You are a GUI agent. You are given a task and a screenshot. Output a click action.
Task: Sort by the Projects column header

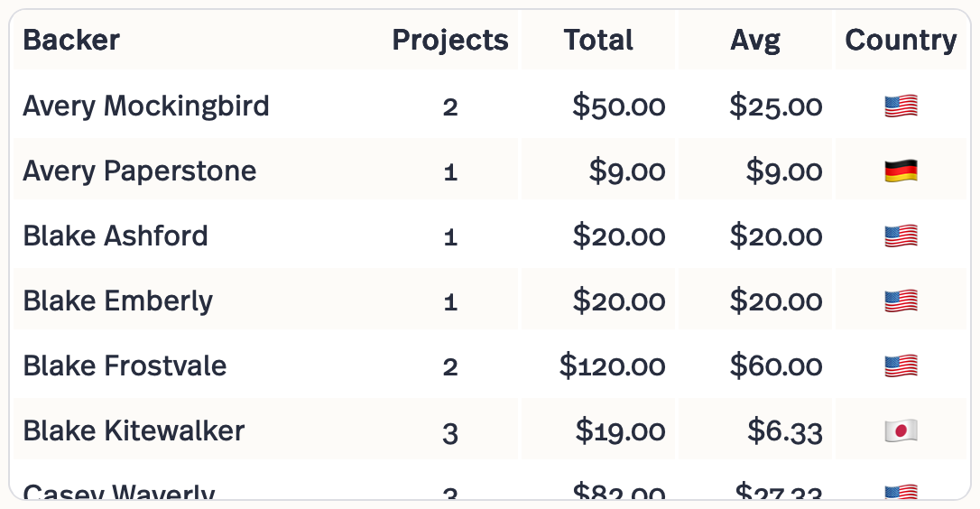(x=449, y=41)
